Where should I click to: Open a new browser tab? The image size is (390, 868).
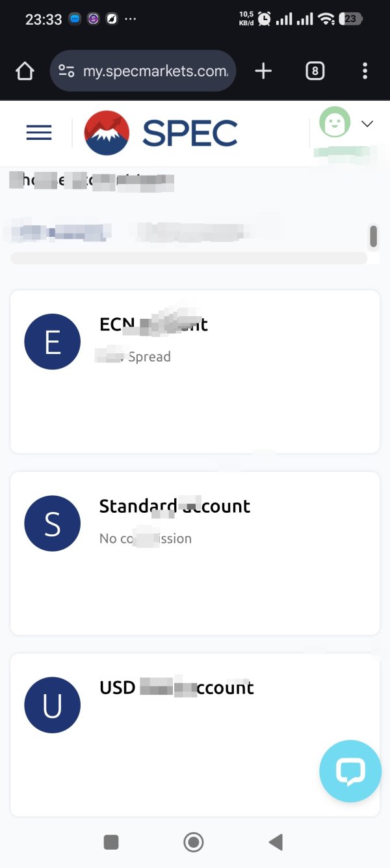pos(263,71)
